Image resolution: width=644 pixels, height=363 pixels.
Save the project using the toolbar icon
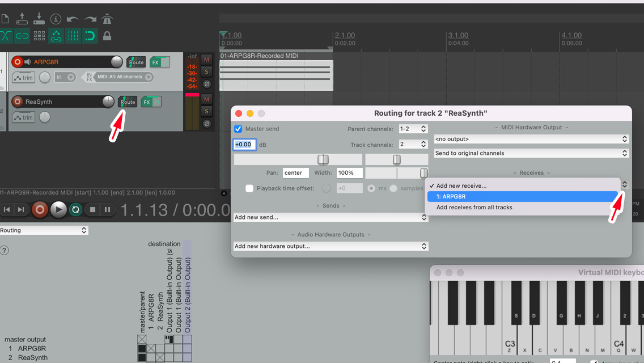tap(39, 19)
